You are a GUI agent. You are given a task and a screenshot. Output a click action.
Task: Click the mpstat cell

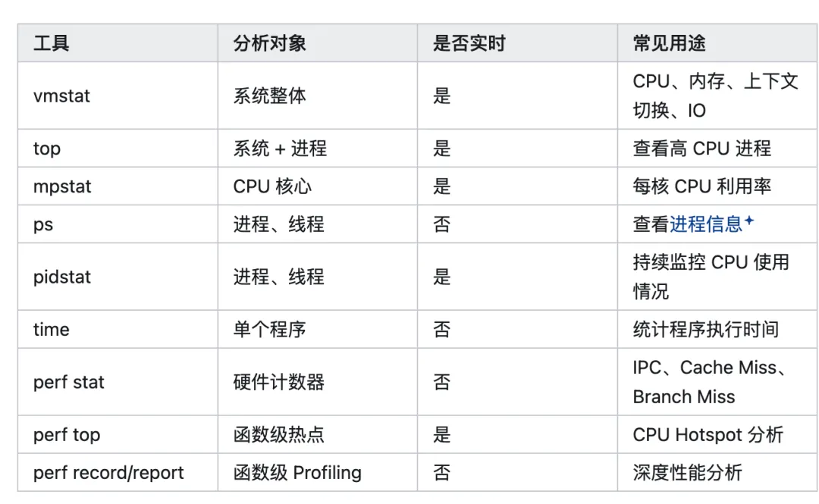[118, 186]
